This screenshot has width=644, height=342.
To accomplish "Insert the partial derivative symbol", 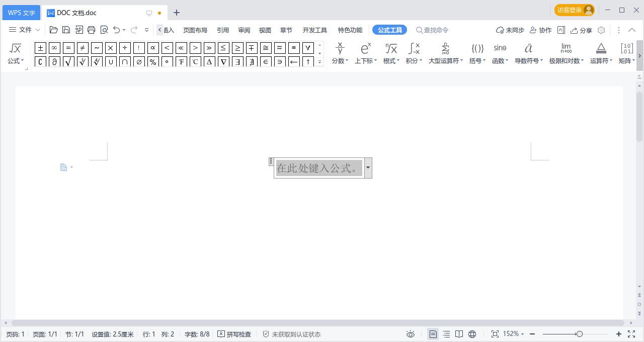I will click(x=54, y=62).
